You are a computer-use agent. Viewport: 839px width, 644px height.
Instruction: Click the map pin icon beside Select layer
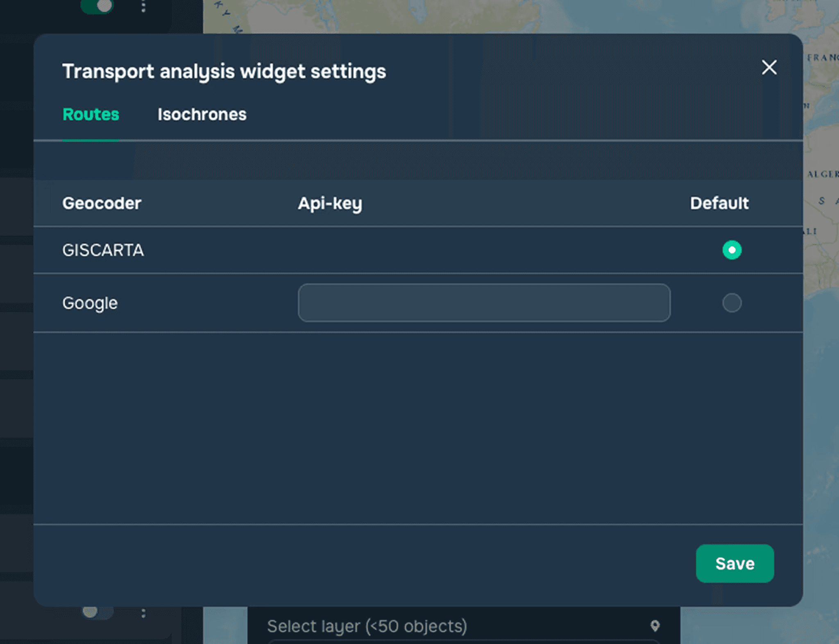pyautogui.click(x=655, y=626)
